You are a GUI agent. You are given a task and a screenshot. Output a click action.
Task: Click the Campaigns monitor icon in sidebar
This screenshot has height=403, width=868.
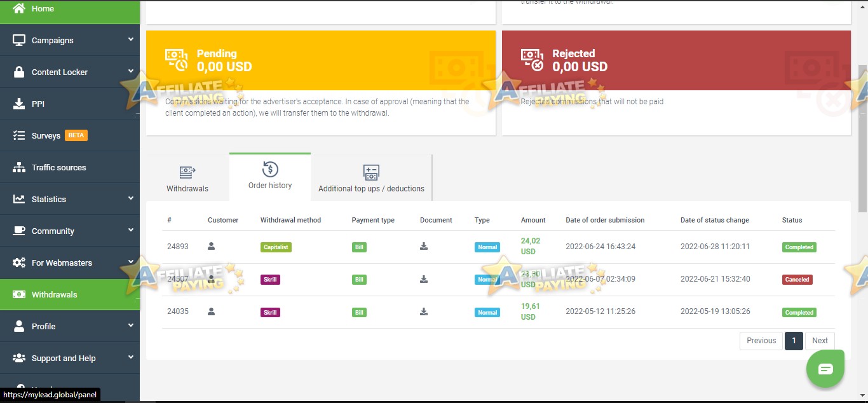tap(18, 39)
